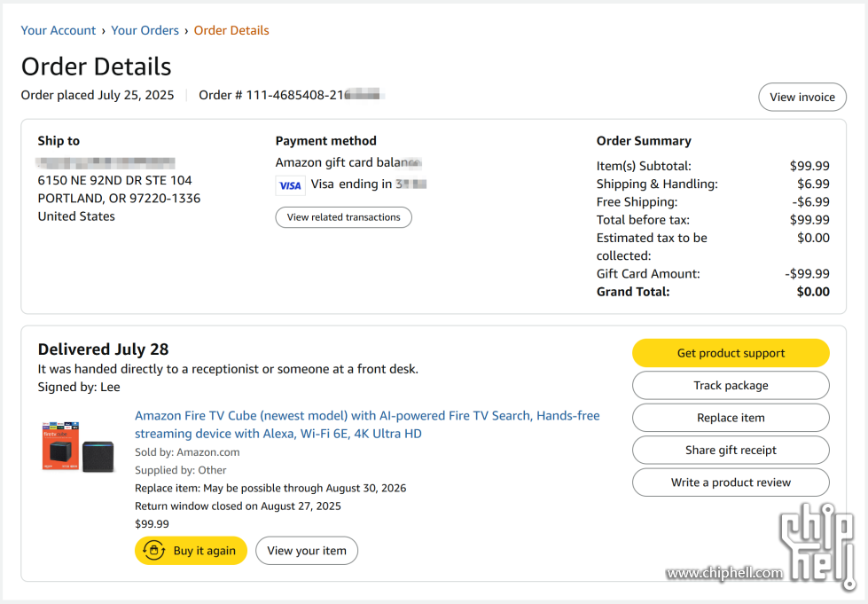The height and width of the screenshot is (604, 868).
Task: Open View your item
Action: click(307, 550)
